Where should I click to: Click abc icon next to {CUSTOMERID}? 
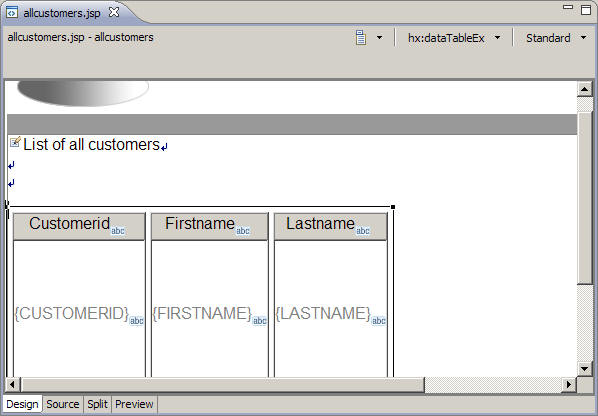137,321
